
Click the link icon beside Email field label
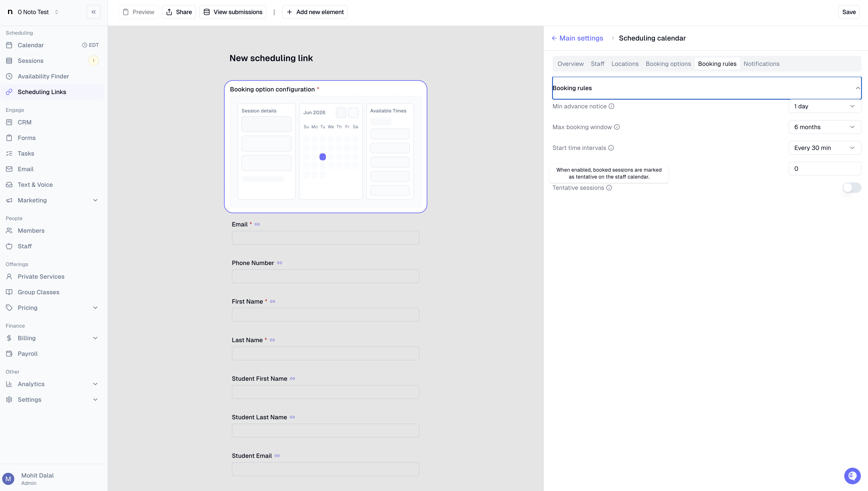point(257,224)
